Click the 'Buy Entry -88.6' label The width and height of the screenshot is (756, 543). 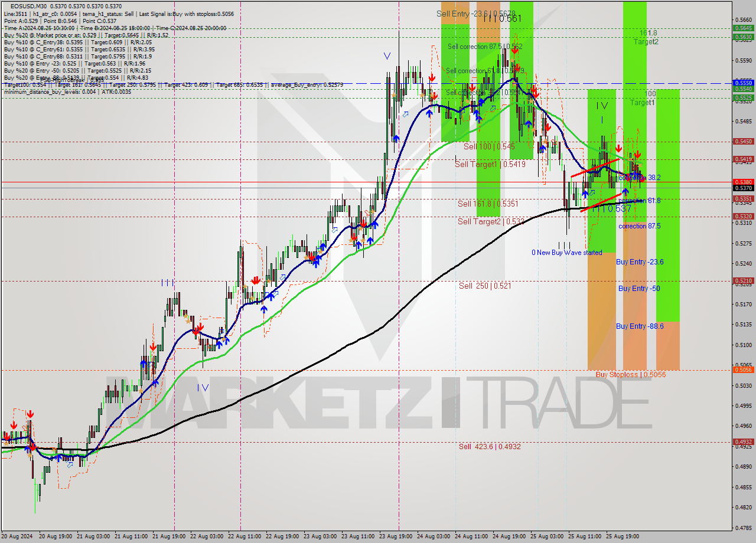[x=640, y=326]
